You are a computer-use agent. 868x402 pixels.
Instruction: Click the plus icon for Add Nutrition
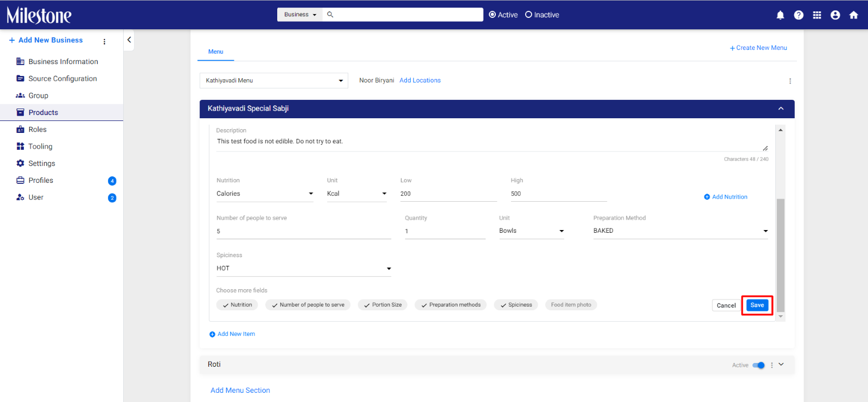[707, 197]
